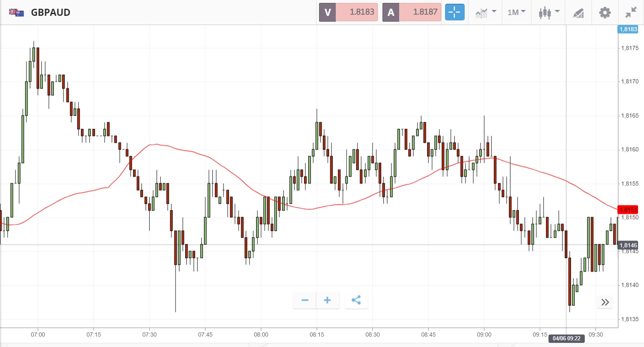Image resolution: width=644 pixels, height=347 pixels.
Task: Click the V sell price 1.8183 button
Action: (x=348, y=12)
